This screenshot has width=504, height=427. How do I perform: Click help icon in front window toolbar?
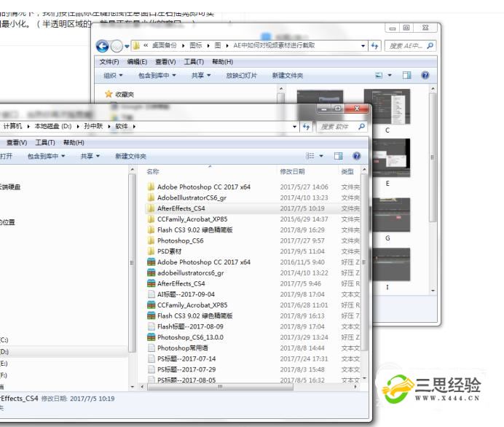[356, 156]
